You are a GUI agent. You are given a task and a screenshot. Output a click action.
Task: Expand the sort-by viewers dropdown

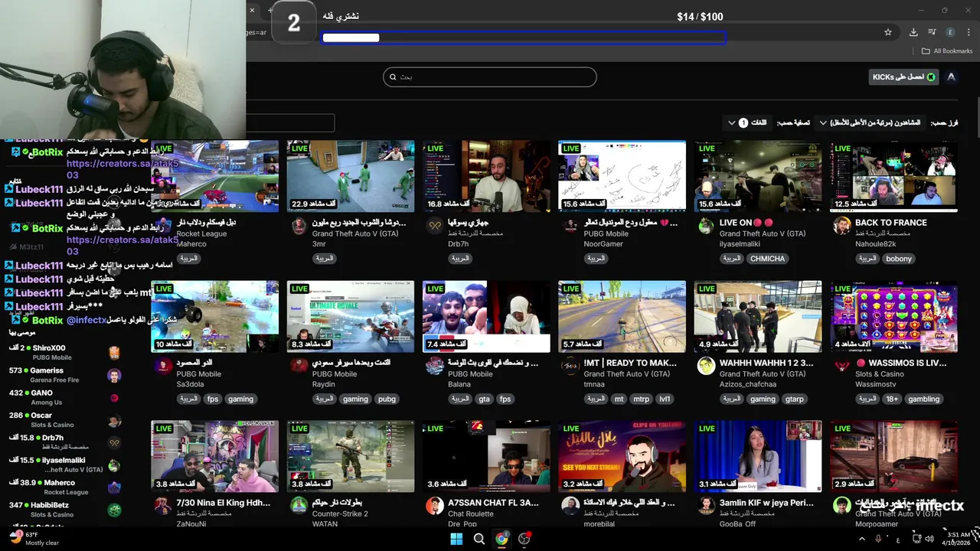click(871, 122)
